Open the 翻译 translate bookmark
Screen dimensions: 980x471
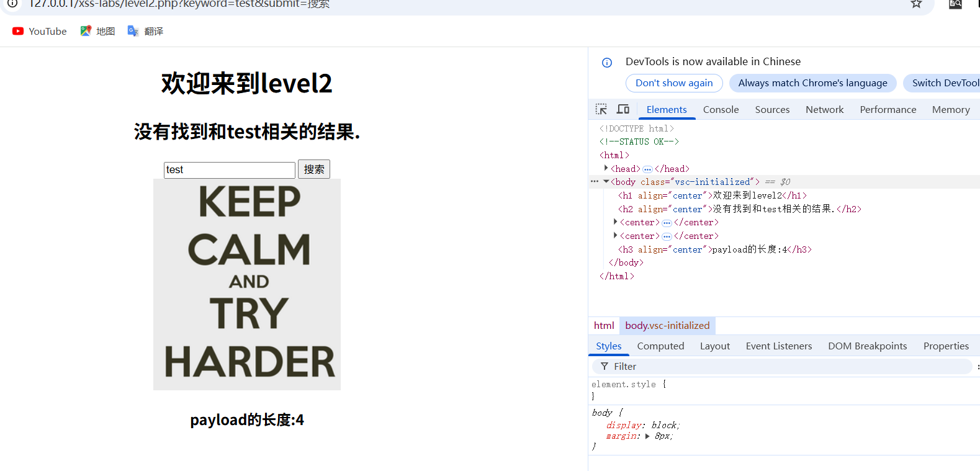tap(145, 31)
